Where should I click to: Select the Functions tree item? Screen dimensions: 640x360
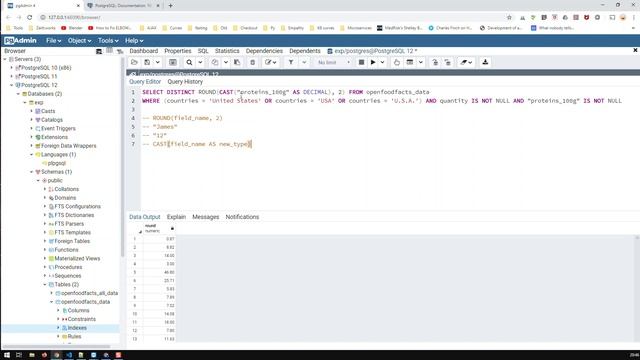tap(66, 250)
